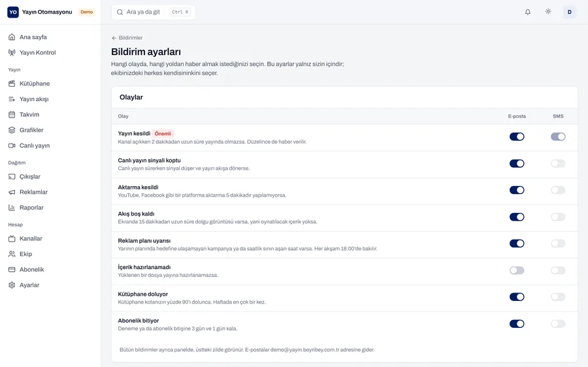Open Ayarlar gear icon in sidebar
Viewport: 588px width, 367px height.
(x=12, y=285)
